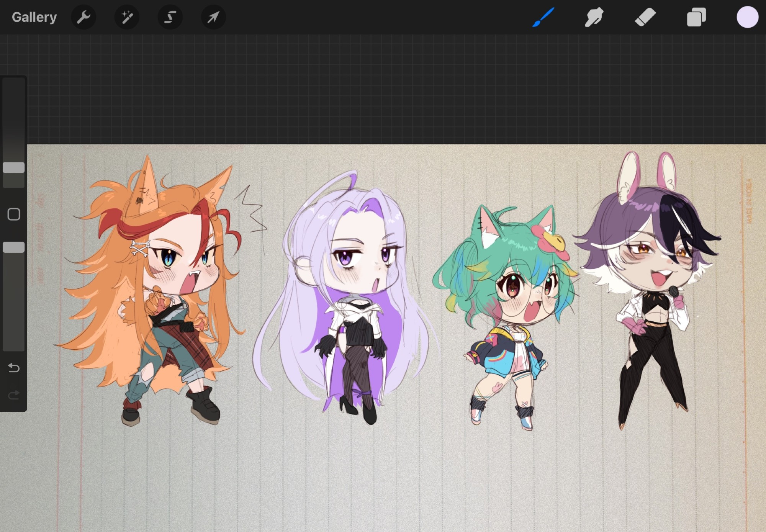Select the Eraser tool
The image size is (766, 532).
tap(645, 17)
